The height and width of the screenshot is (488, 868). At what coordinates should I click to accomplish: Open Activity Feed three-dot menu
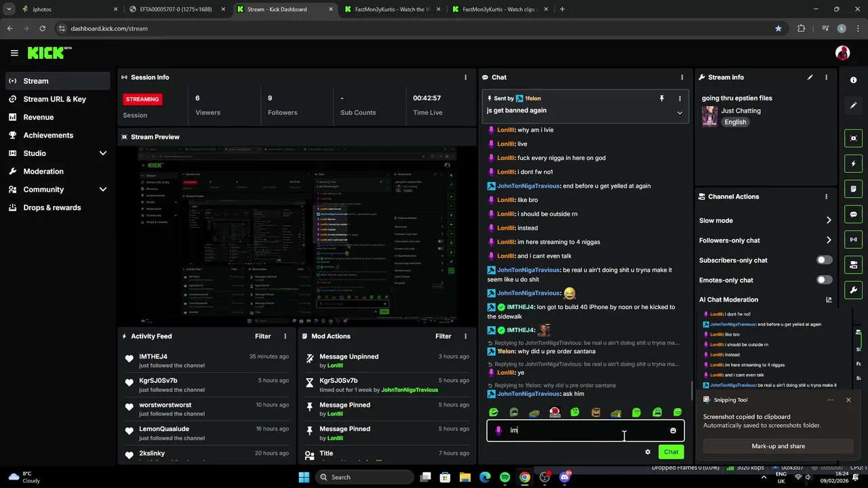[285, 336]
